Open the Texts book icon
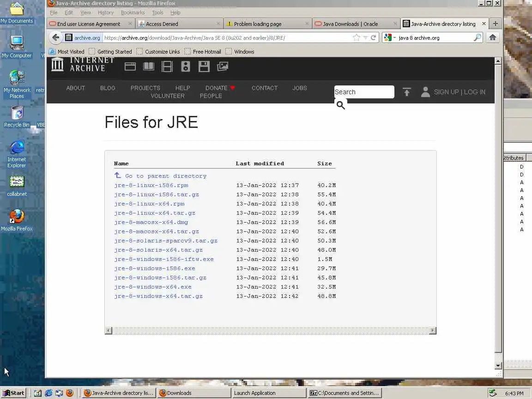Viewport: 532px width, 399px height. 149,66
